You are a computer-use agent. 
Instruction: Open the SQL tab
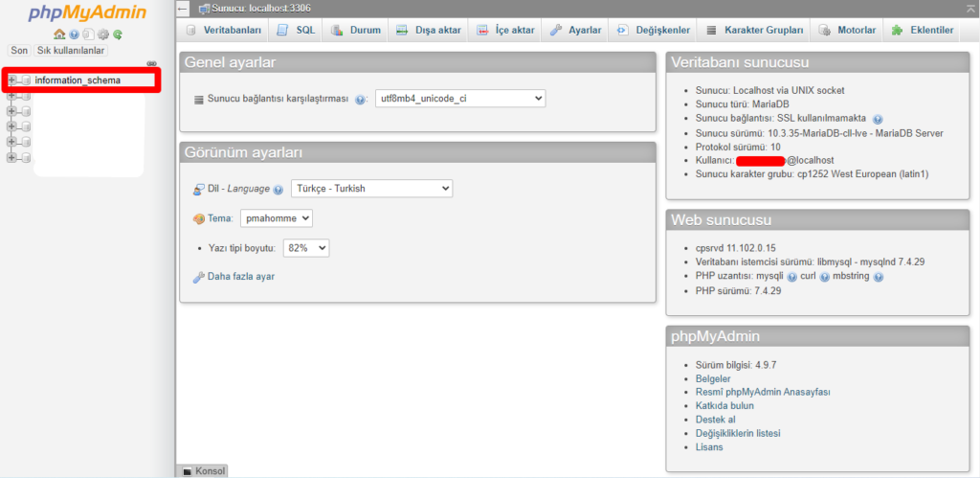click(x=296, y=31)
